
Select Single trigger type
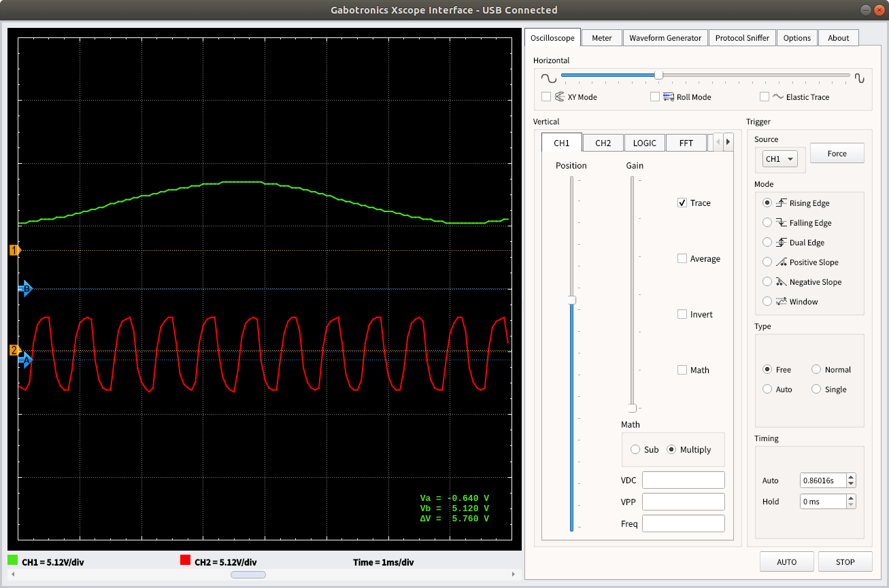click(x=816, y=389)
